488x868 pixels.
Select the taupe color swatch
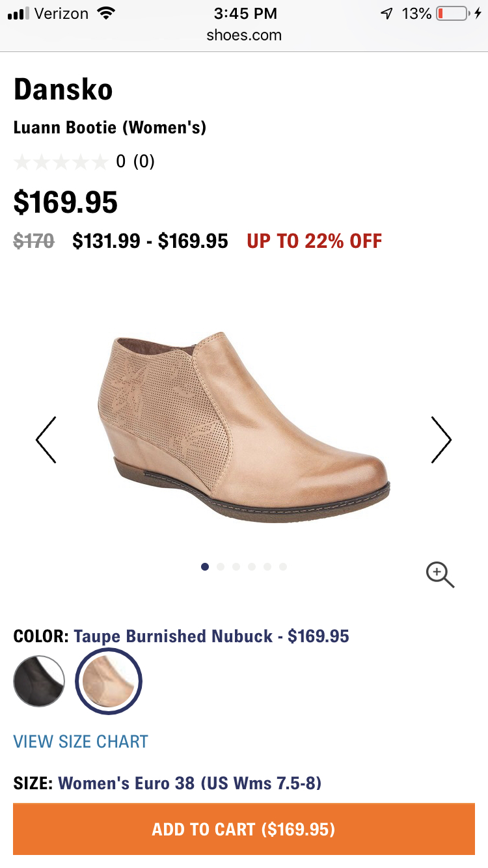tap(109, 681)
